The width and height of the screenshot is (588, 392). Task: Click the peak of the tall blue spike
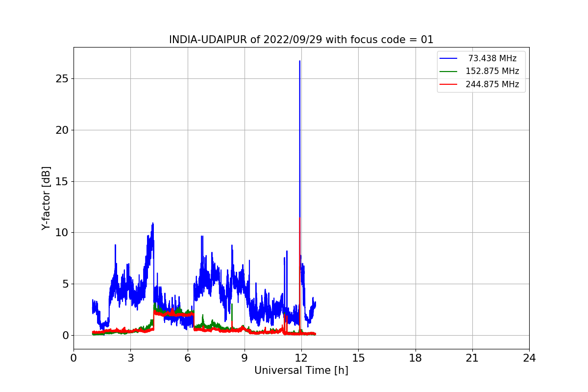(x=299, y=61)
